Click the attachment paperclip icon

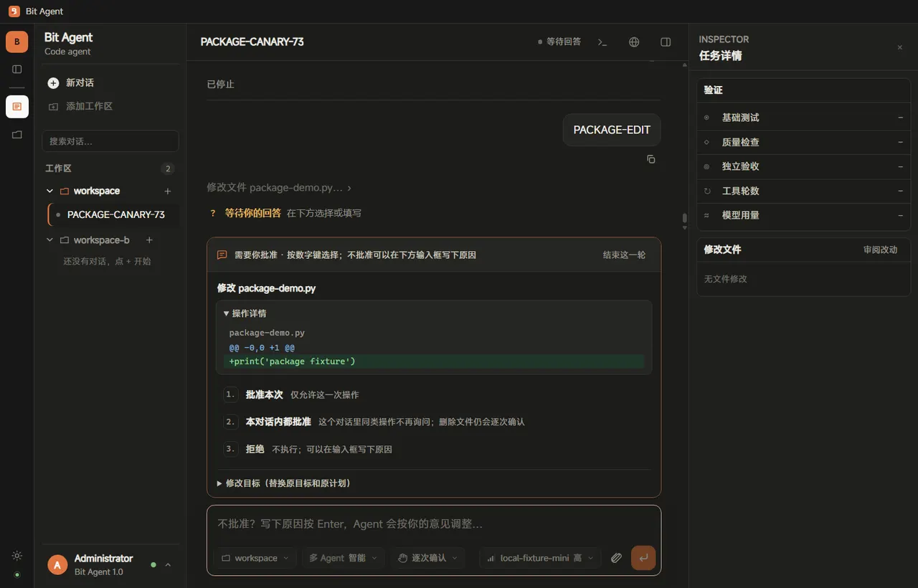[x=616, y=558]
